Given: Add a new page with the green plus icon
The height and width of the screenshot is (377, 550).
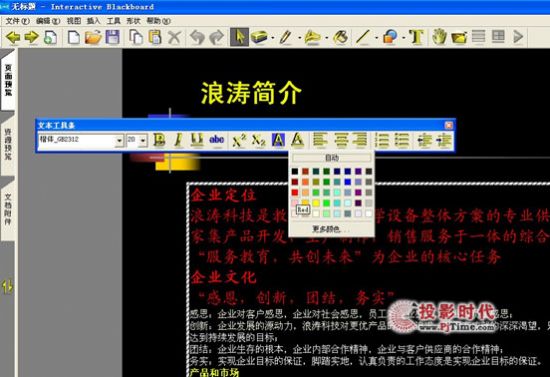Looking at the screenshot, I should 51,37.
